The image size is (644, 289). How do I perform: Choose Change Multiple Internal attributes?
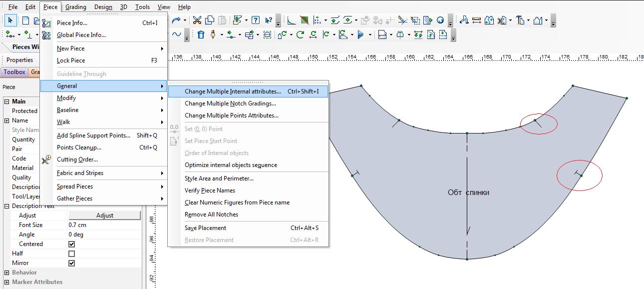pos(248,91)
